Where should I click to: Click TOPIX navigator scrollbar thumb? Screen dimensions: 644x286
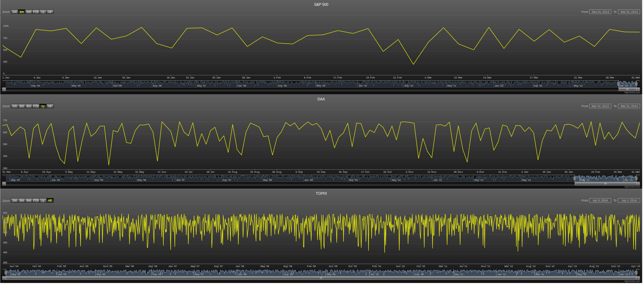pyautogui.click(x=321, y=278)
